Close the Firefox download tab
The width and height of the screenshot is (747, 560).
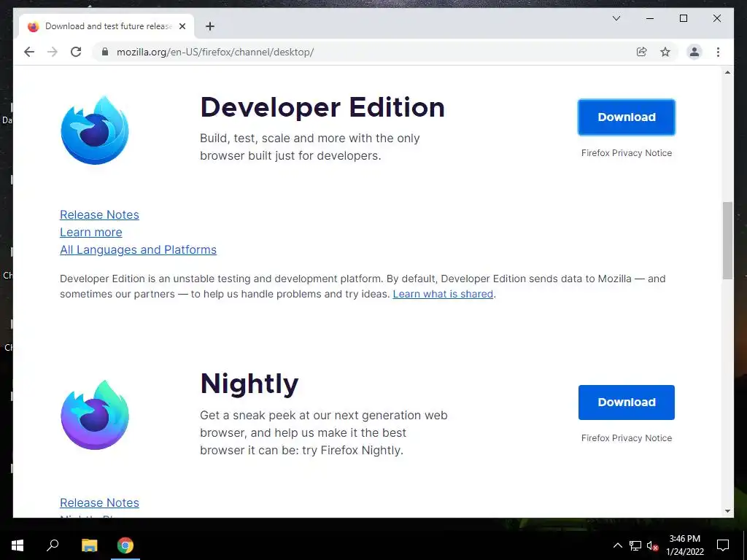182,26
